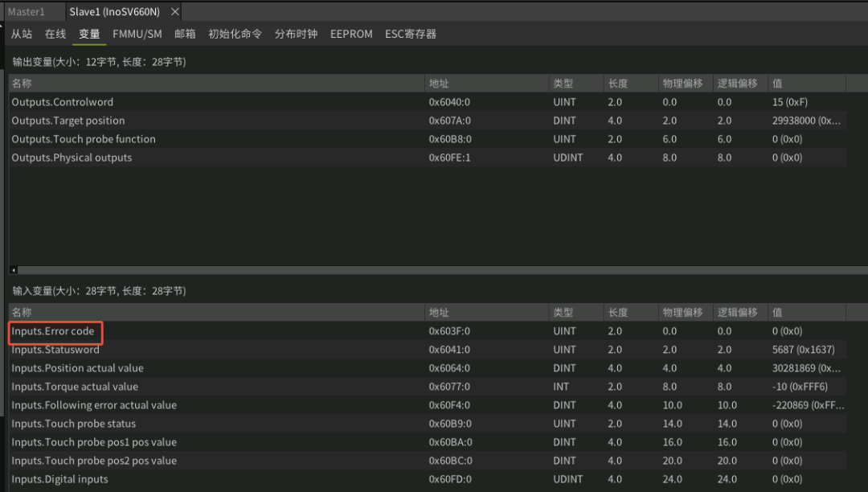This screenshot has width=868, height=492.
Task: Select the Outputs.Touch probe function row
Action: [x=428, y=139]
